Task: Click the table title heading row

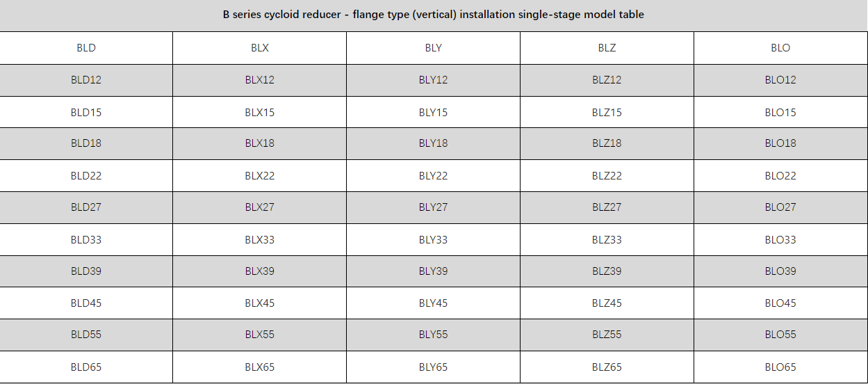Action: pos(434,15)
